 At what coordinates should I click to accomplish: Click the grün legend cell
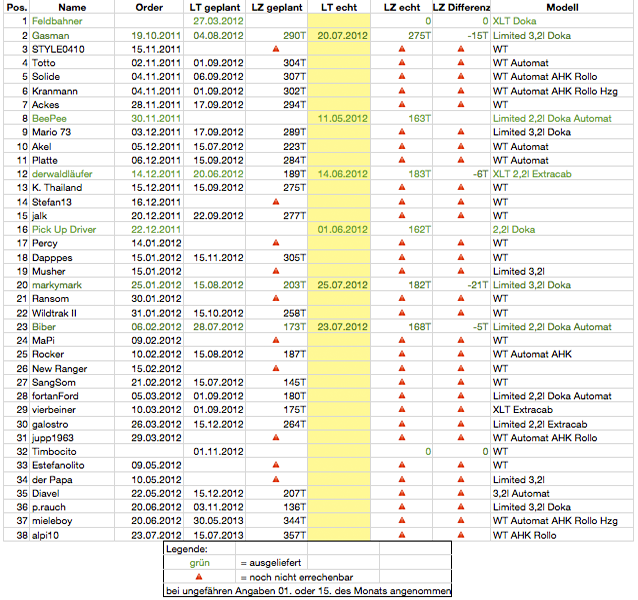pyautogui.click(x=199, y=563)
